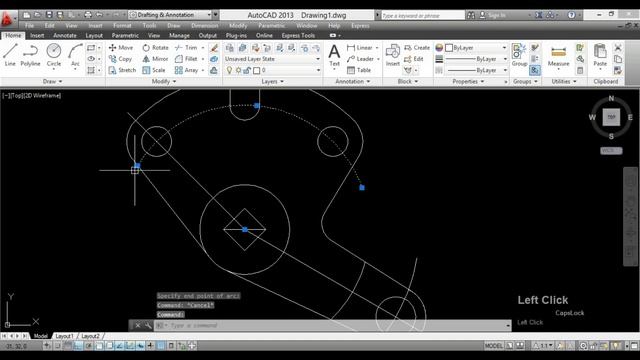640x360 pixels.
Task: Click the viewport Top view label
Action: (17, 96)
